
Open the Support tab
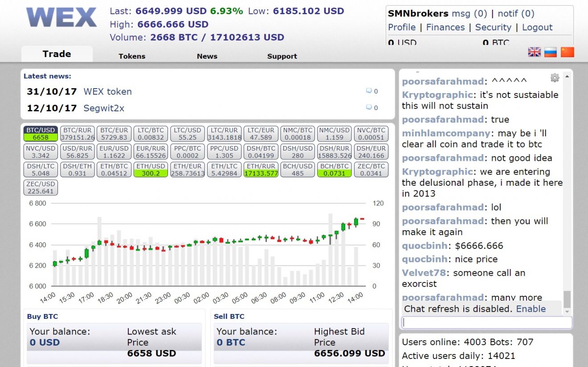coord(282,56)
